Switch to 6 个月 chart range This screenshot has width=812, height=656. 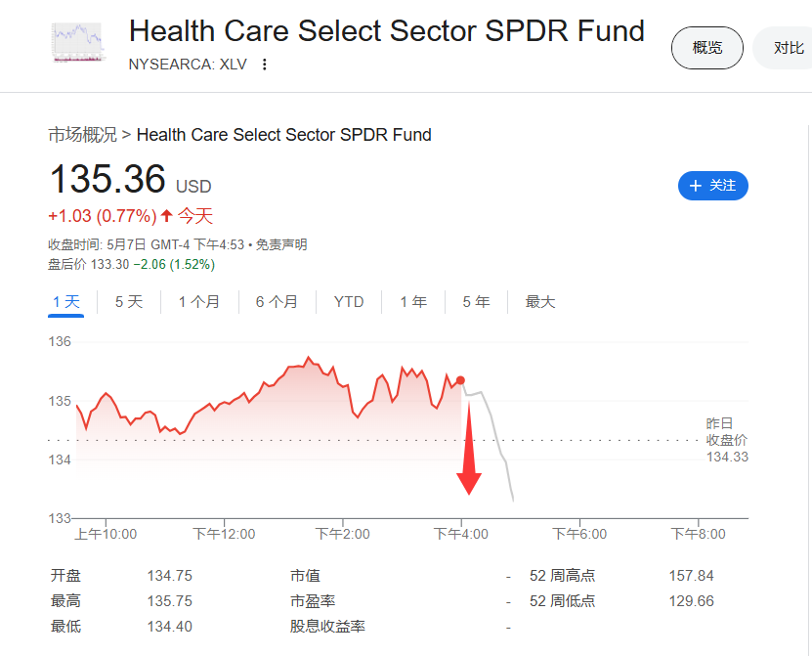click(x=278, y=301)
